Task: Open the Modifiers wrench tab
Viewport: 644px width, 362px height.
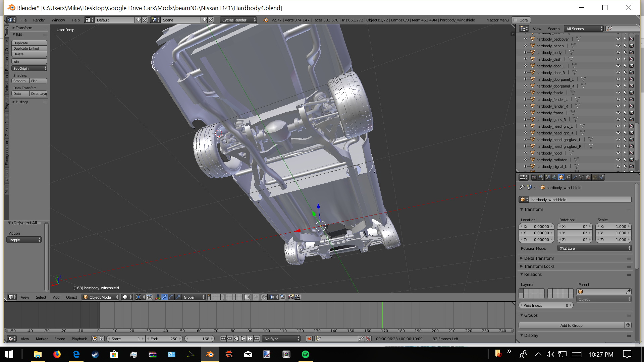Action: [575, 177]
